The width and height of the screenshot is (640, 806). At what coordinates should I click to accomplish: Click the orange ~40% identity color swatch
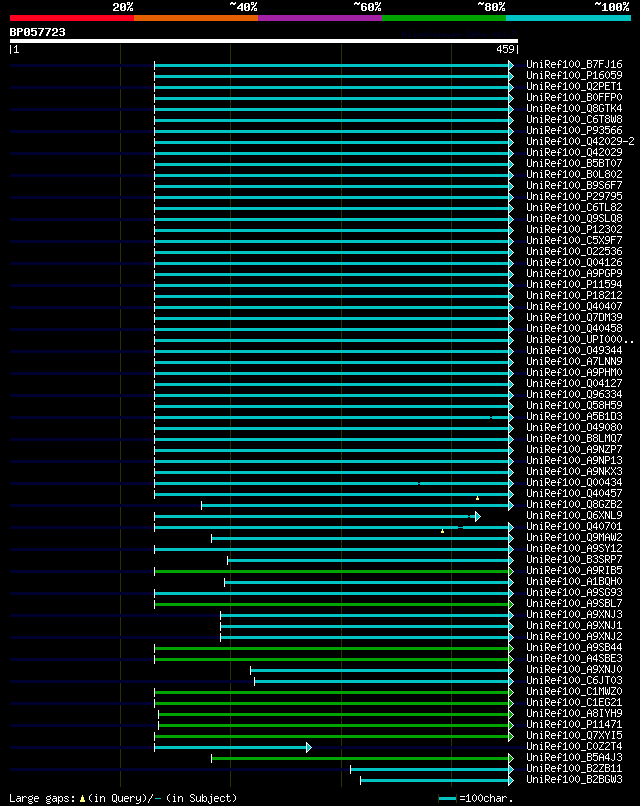(x=196, y=18)
